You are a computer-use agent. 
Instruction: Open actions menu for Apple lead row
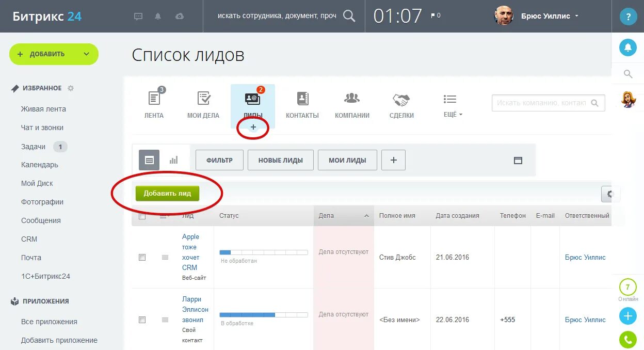[165, 257]
